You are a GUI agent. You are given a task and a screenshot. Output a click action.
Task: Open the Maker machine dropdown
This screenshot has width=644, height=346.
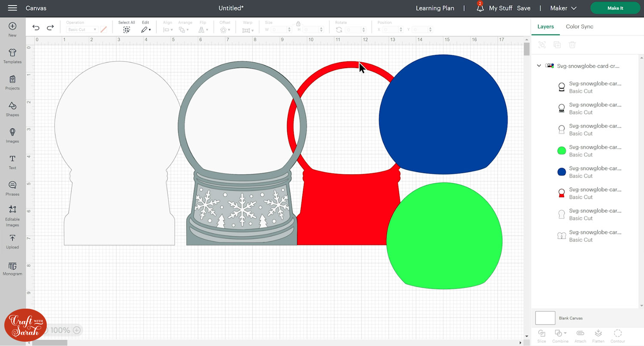point(564,8)
